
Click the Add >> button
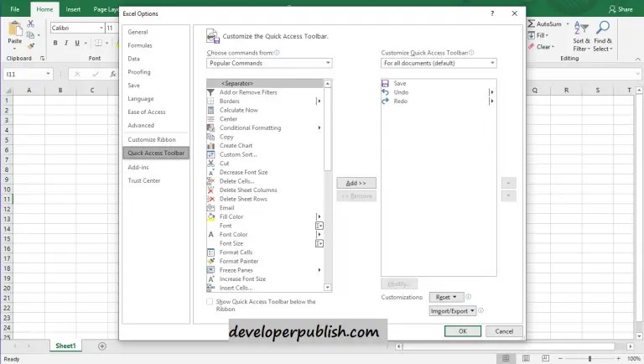pyautogui.click(x=356, y=183)
